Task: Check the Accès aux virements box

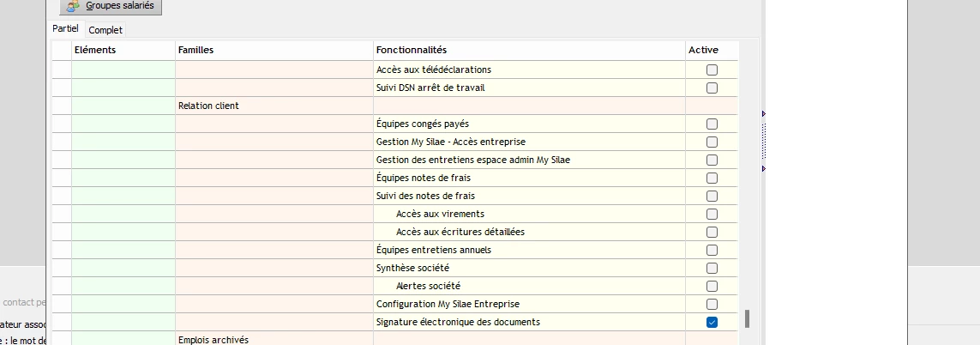Action: click(712, 214)
